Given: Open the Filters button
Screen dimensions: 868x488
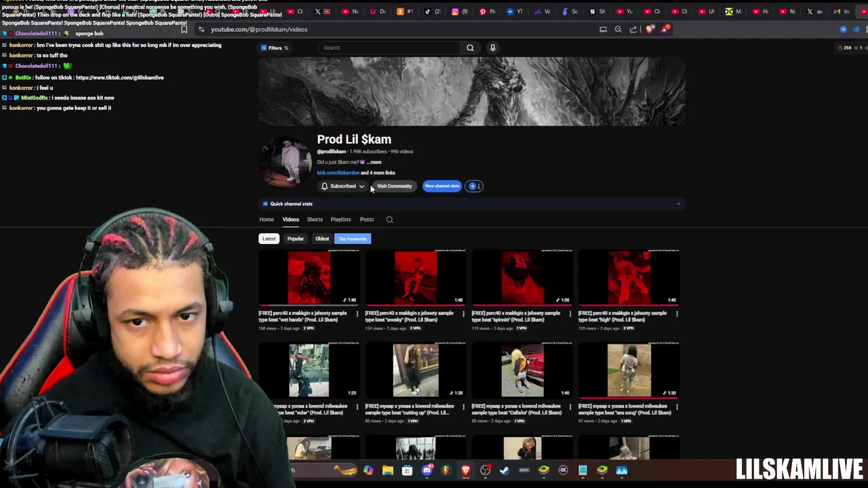Looking at the screenshot, I should coord(275,47).
